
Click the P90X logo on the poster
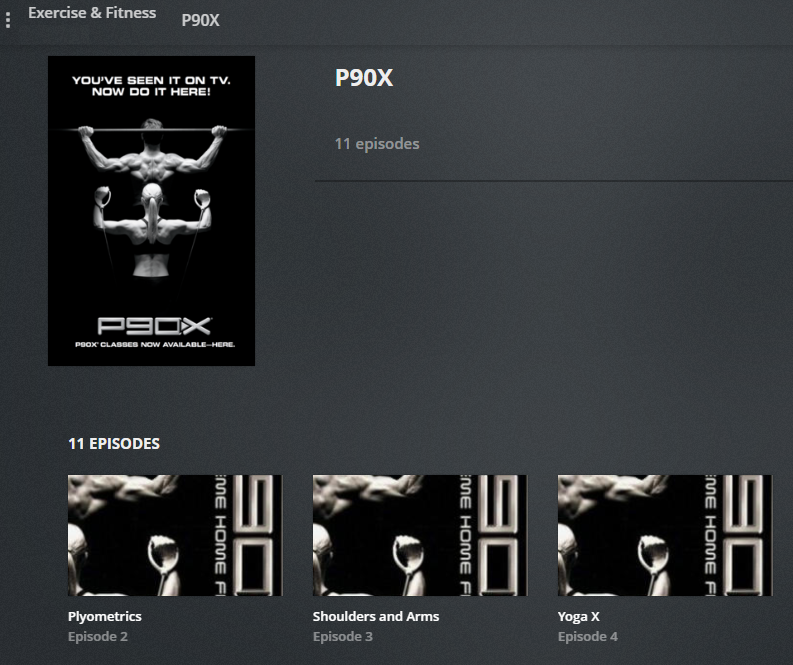tap(154, 326)
